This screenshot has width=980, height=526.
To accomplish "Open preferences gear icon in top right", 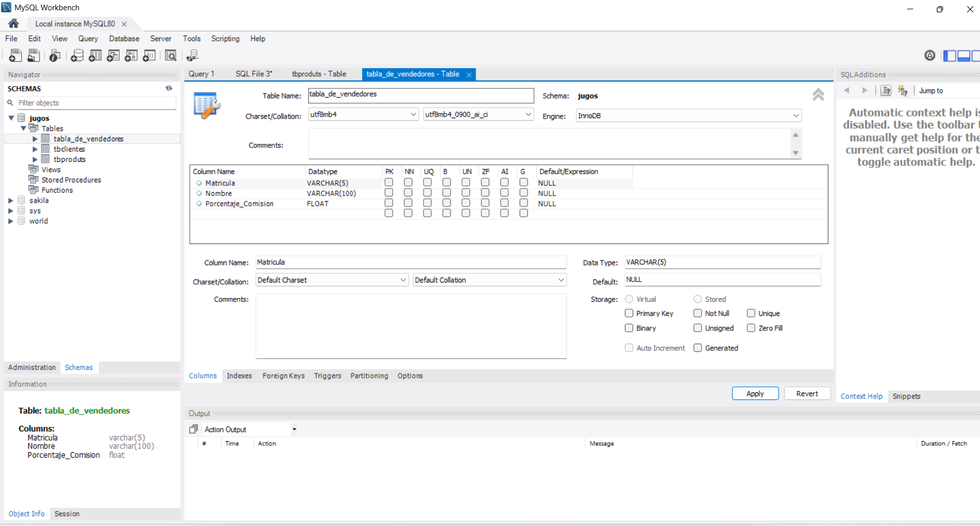I will (930, 55).
